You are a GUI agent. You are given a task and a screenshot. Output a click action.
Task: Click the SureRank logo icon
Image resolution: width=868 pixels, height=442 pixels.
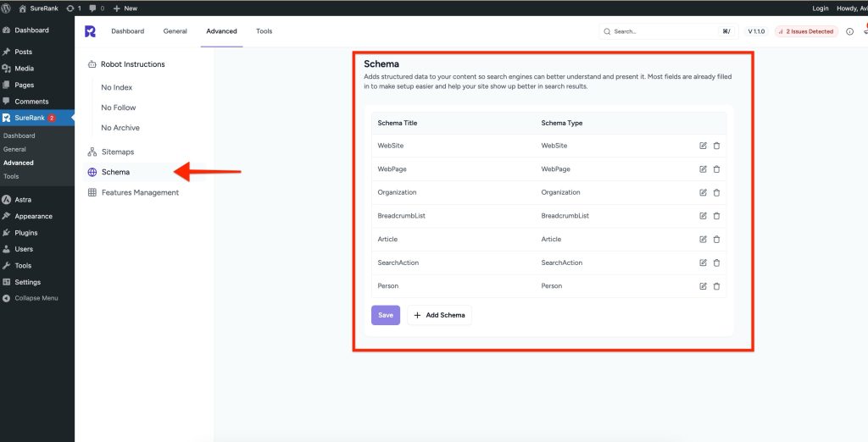[90, 31]
